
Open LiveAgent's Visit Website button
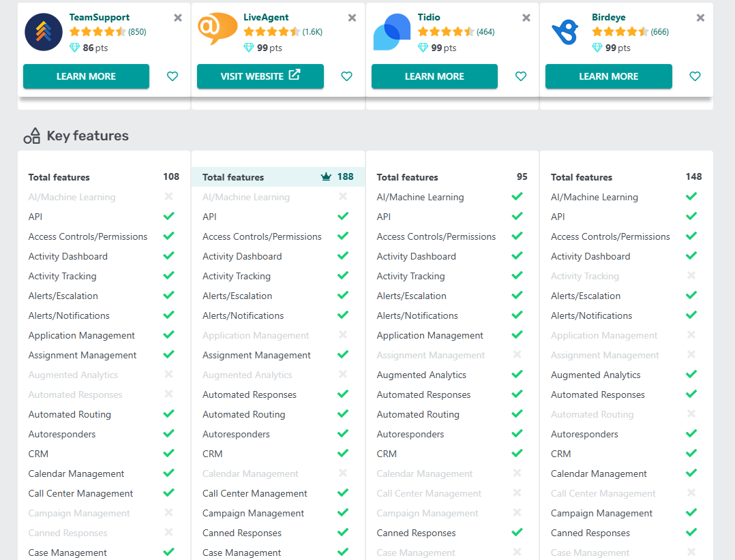click(260, 76)
